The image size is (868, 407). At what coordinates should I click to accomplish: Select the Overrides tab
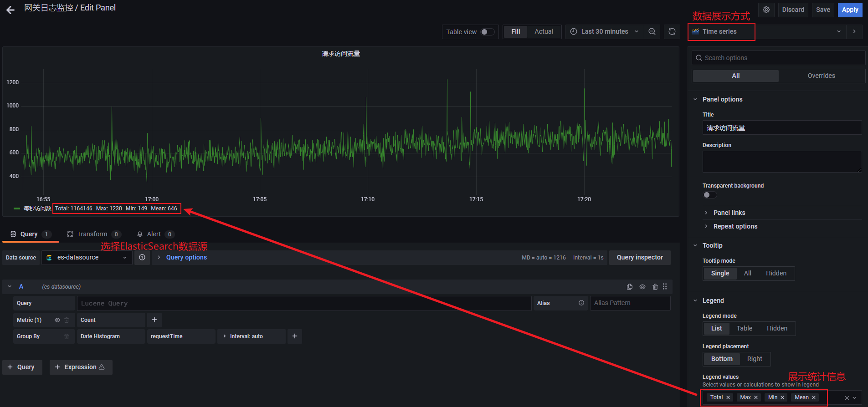pos(821,76)
